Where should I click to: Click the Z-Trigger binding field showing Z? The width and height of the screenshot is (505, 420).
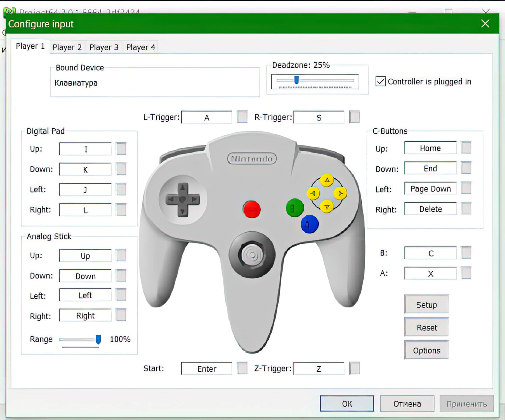pyautogui.click(x=319, y=368)
